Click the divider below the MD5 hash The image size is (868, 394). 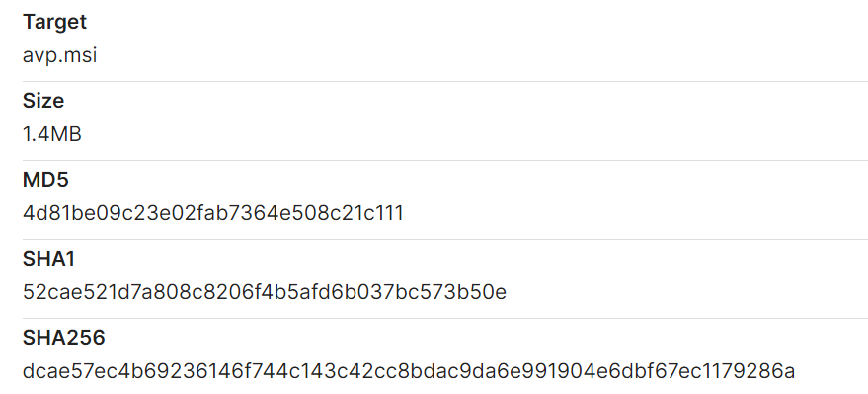[x=445, y=240]
